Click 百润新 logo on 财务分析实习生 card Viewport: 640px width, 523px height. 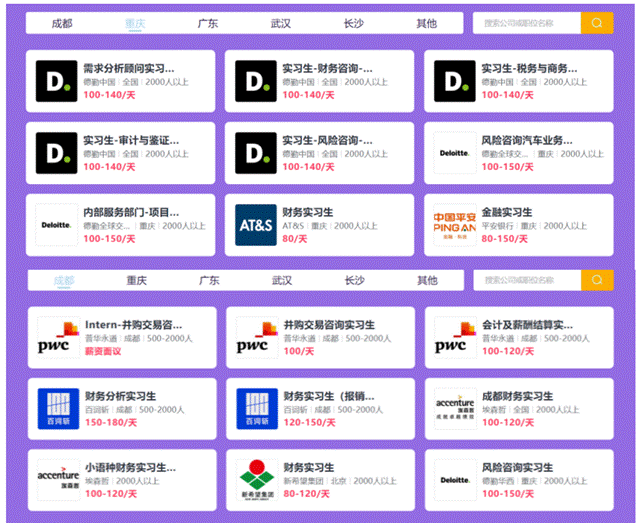coord(58,408)
